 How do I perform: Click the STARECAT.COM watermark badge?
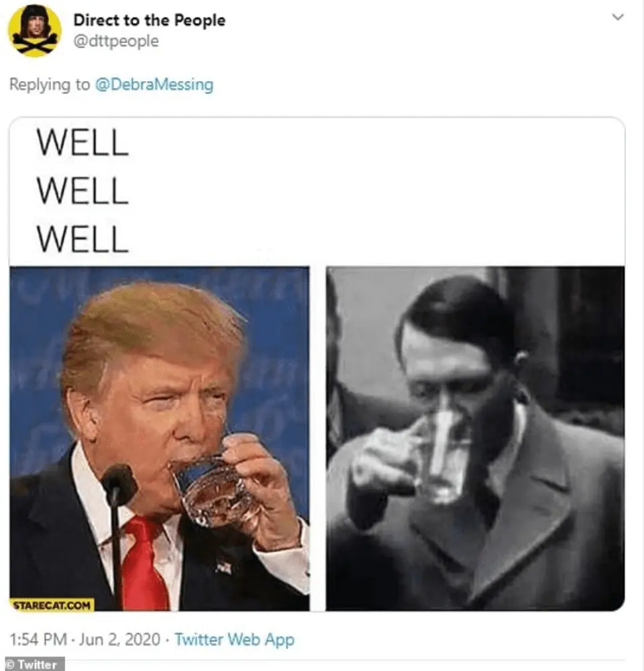pos(52,605)
